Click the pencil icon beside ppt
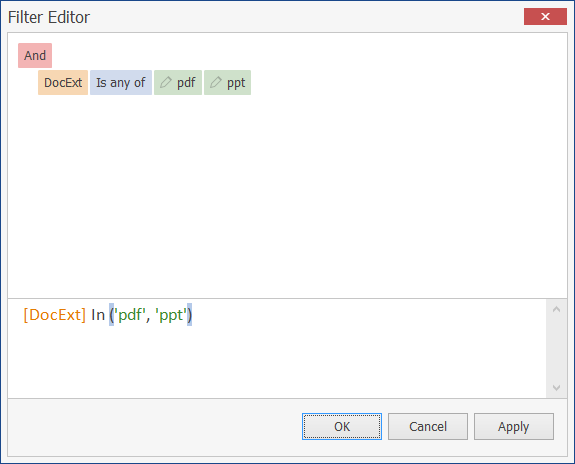Screen dimensions: 575x464 pos(216,82)
